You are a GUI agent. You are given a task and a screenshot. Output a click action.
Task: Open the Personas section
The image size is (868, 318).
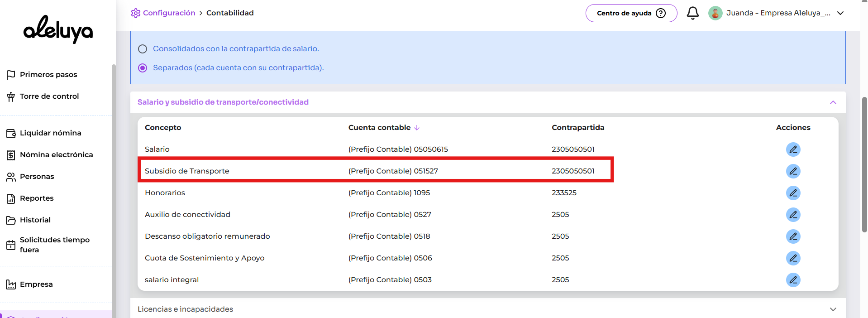point(37,177)
